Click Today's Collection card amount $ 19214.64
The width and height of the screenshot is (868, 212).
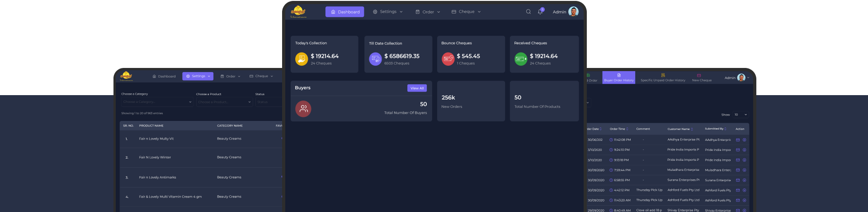tap(325, 56)
